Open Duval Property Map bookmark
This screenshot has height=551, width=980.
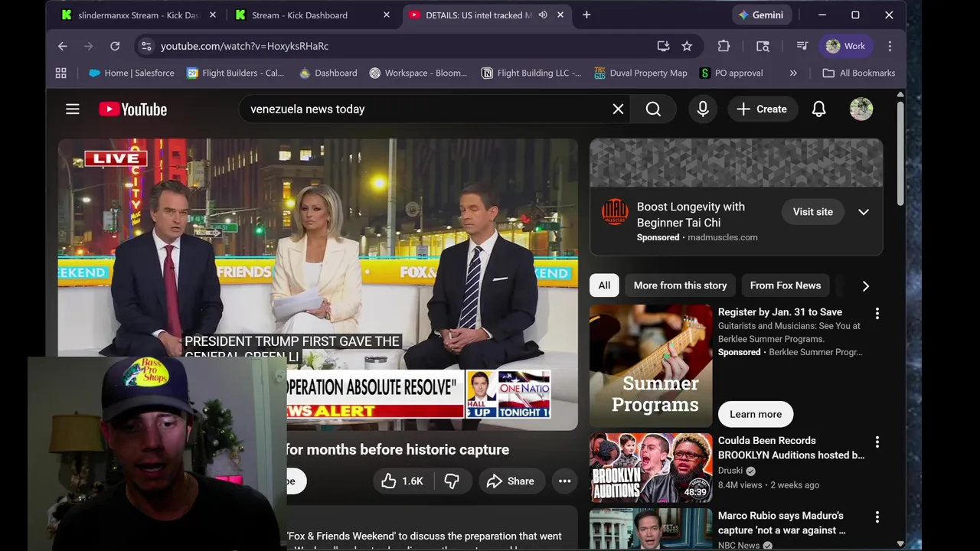point(641,73)
